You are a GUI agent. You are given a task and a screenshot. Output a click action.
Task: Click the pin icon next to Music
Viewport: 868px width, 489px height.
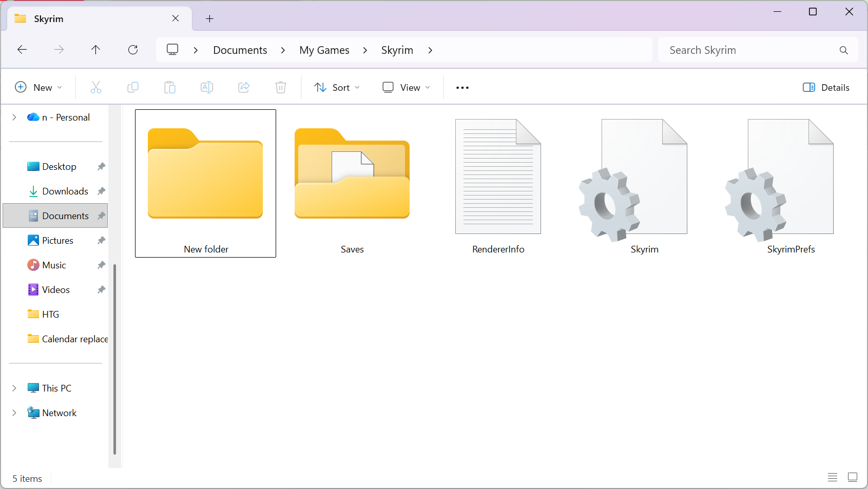coord(101,265)
